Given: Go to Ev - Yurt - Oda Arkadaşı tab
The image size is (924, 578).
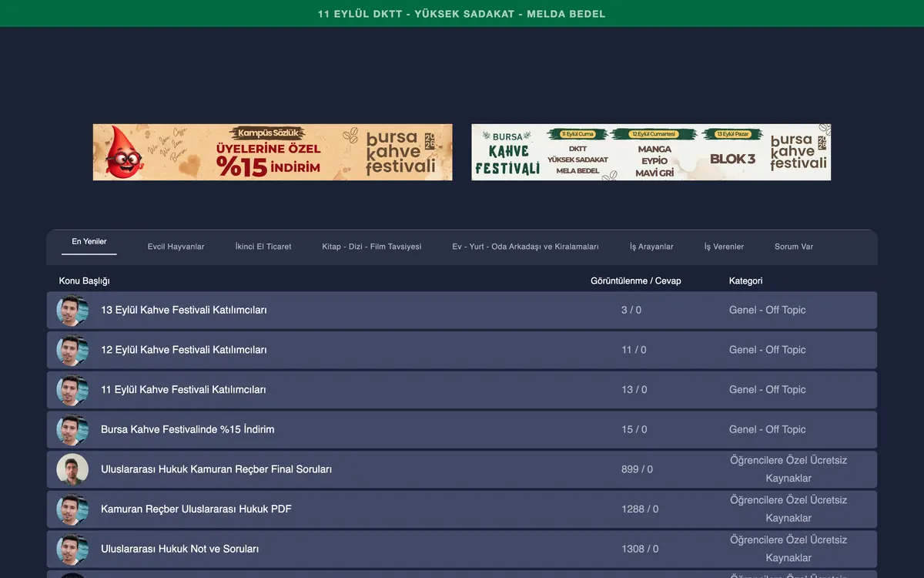Looking at the screenshot, I should click(x=525, y=247).
